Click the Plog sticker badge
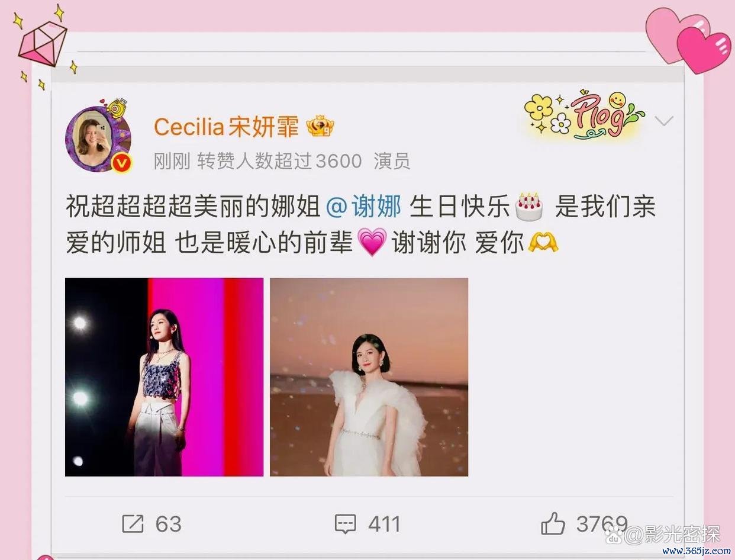Viewport: 735px width, 560px height. [x=584, y=116]
